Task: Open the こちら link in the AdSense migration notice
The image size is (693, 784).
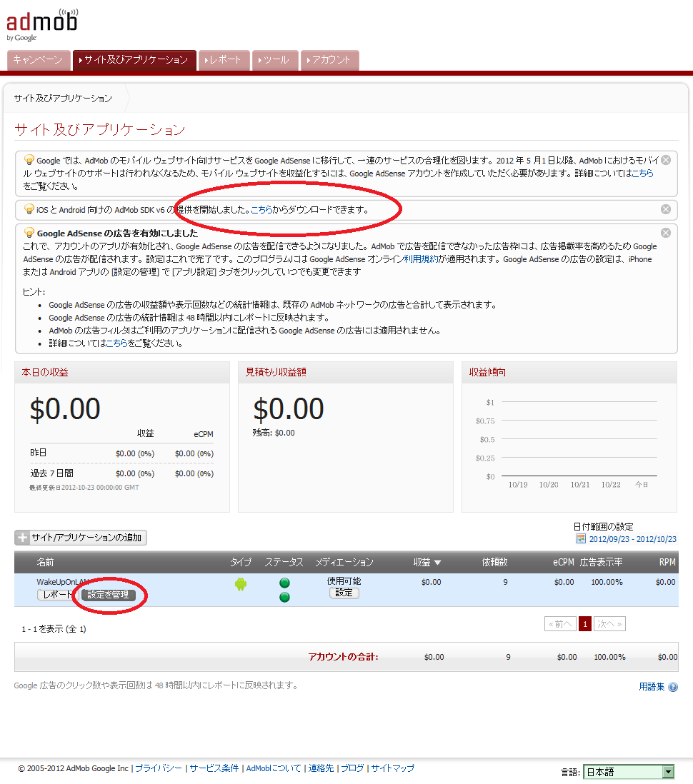Action: (642, 174)
